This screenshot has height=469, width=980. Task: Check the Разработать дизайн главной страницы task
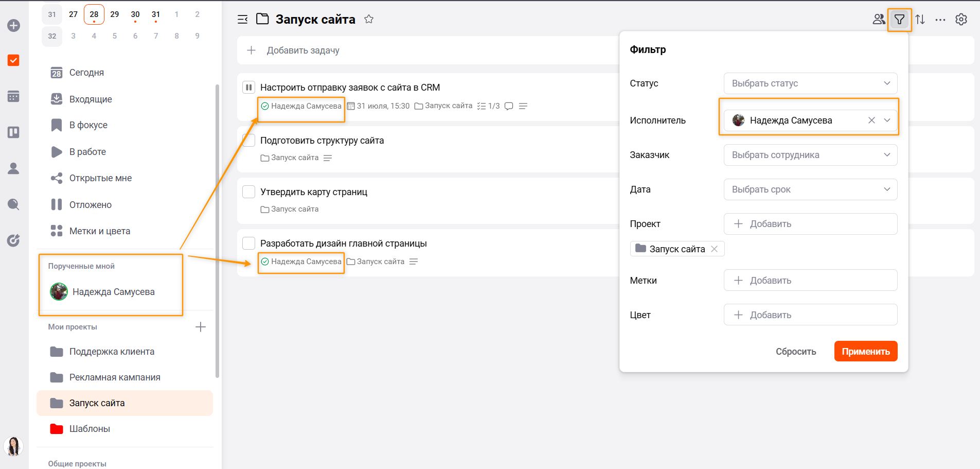click(249, 243)
